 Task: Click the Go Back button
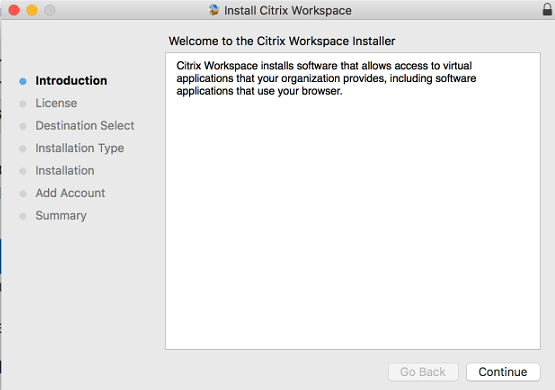[x=423, y=372]
